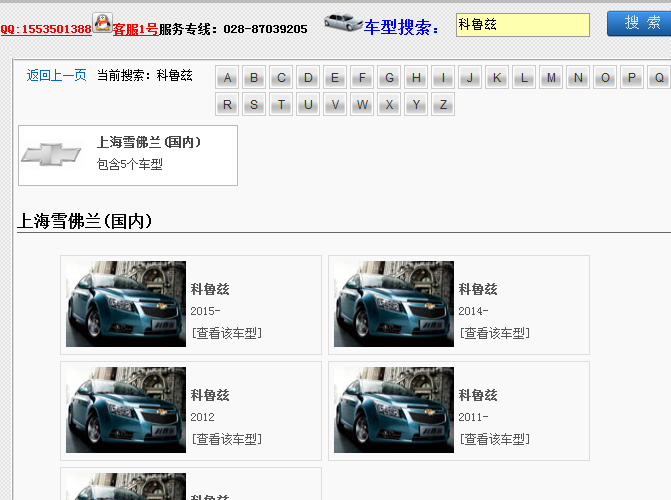The width and height of the screenshot is (671, 500).
Task: Click the 科鲁兹 title above 2011-
Action: [478, 395]
